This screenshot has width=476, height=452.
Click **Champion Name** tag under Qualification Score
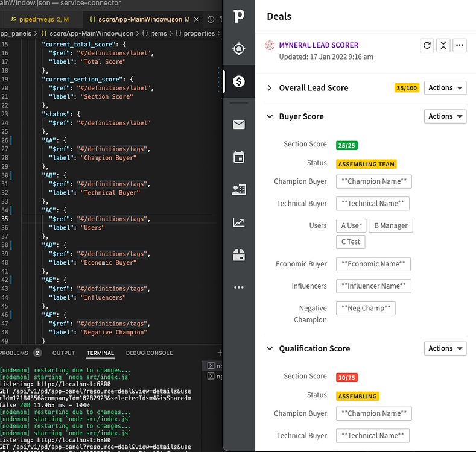point(374,414)
